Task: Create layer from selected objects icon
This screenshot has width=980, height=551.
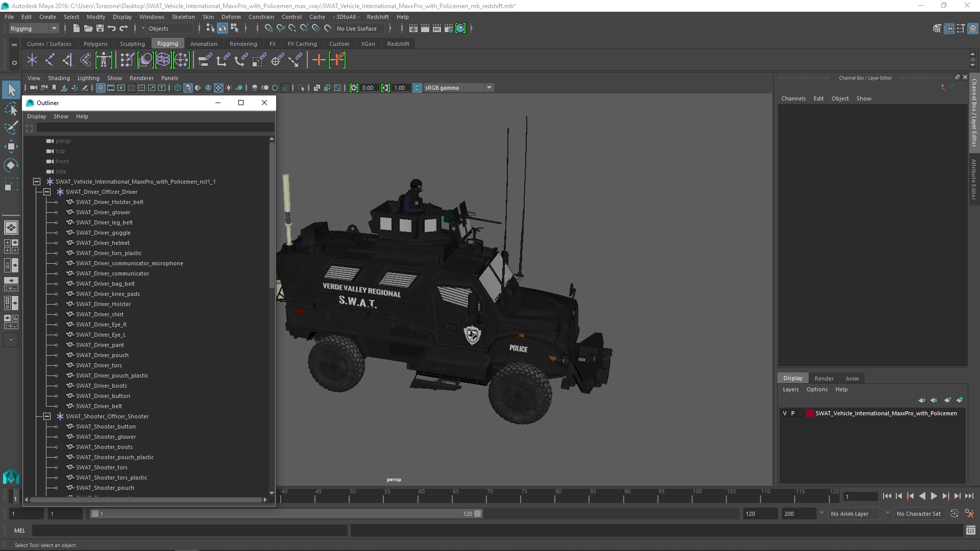Action: coord(960,400)
